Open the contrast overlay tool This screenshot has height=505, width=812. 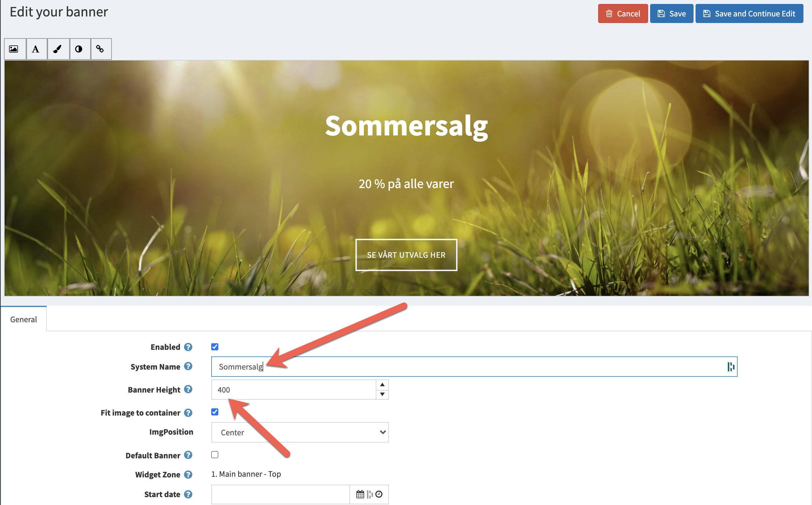pyautogui.click(x=79, y=49)
